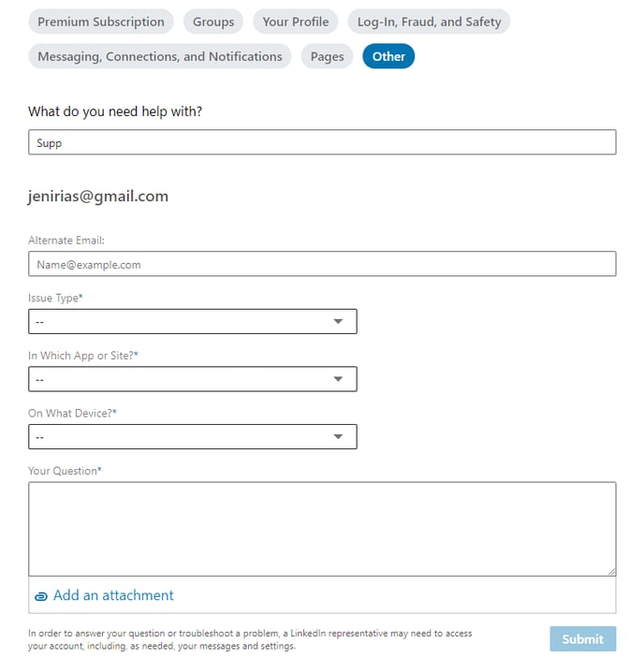Switch to the Pages category
Screen dimensions: 644x672
pos(327,56)
